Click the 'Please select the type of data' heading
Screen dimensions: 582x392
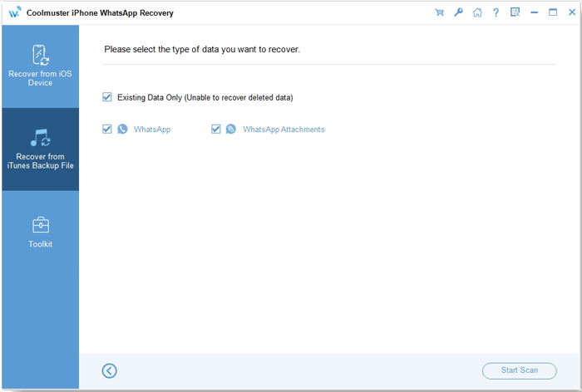point(202,49)
